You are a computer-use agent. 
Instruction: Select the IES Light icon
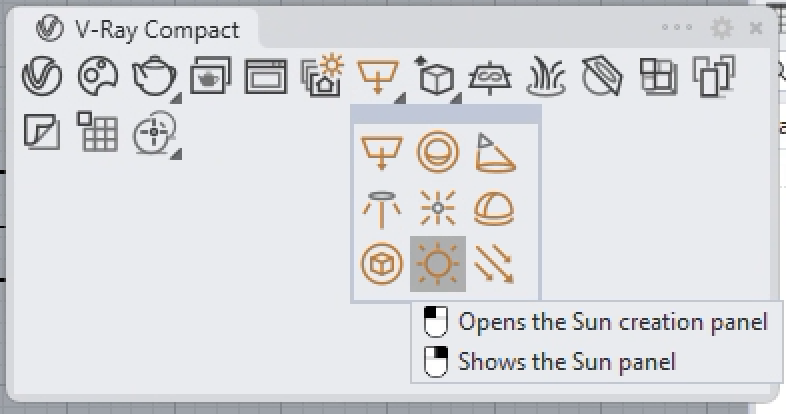point(381,209)
